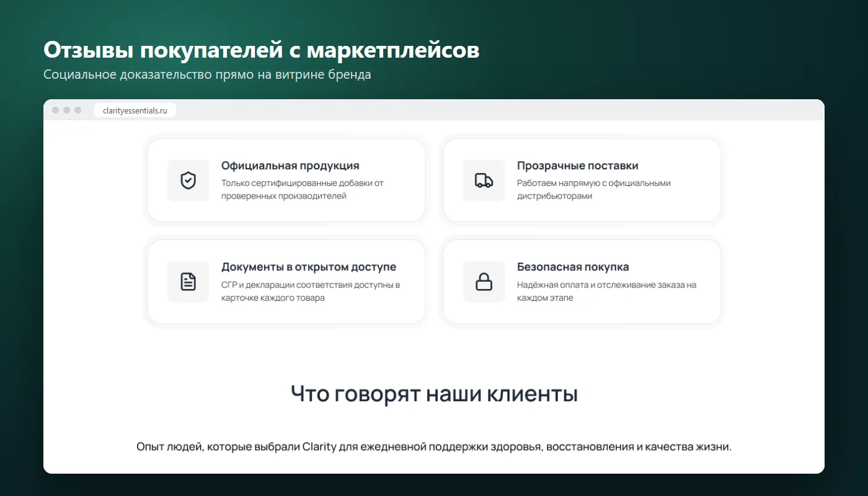Viewport: 868px width, 496px height.
Task: Click the heading Что говорят наши клиенты
Action: (x=434, y=394)
